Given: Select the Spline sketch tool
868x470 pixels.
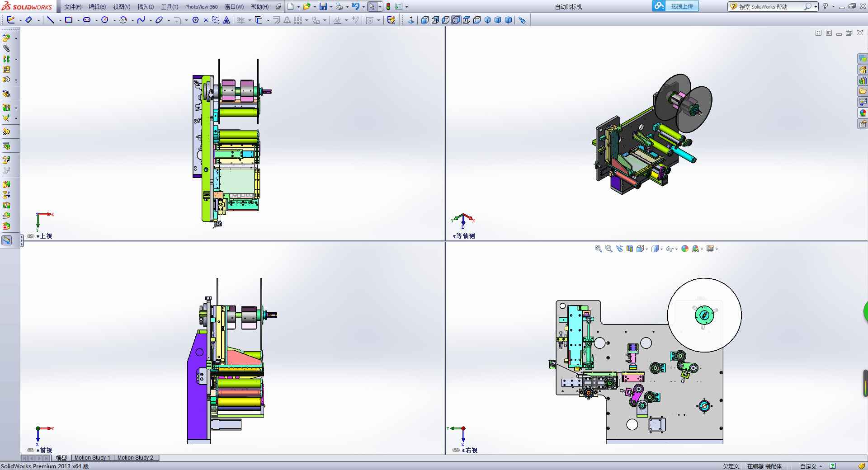Looking at the screenshot, I should [141, 20].
